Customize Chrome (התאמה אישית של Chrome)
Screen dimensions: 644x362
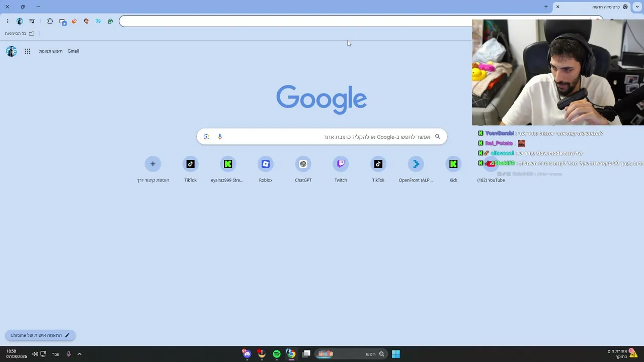[40, 335]
